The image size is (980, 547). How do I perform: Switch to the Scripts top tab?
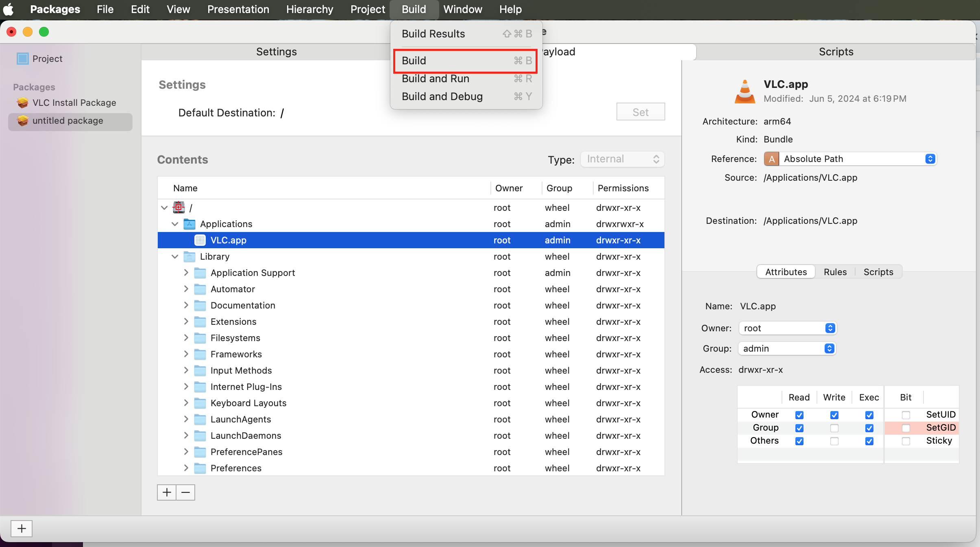[x=836, y=52]
